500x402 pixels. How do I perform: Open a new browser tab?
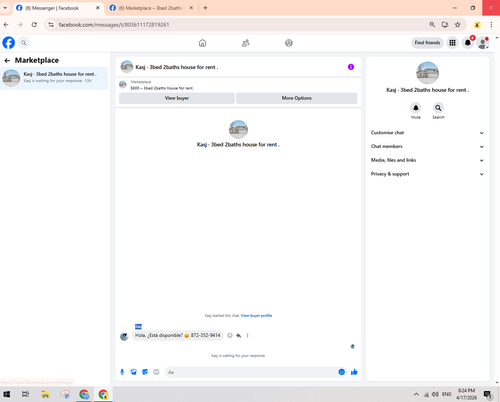(205, 8)
